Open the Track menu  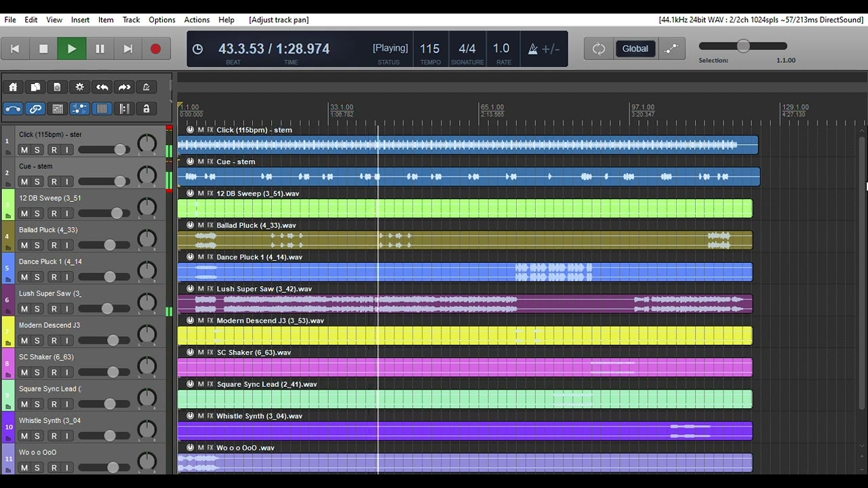pyautogui.click(x=131, y=20)
